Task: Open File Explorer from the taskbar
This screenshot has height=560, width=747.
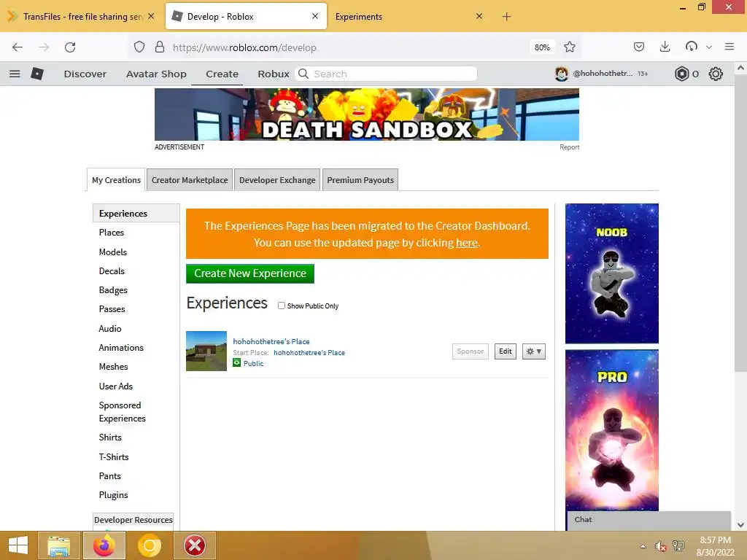Action: [x=58, y=545]
